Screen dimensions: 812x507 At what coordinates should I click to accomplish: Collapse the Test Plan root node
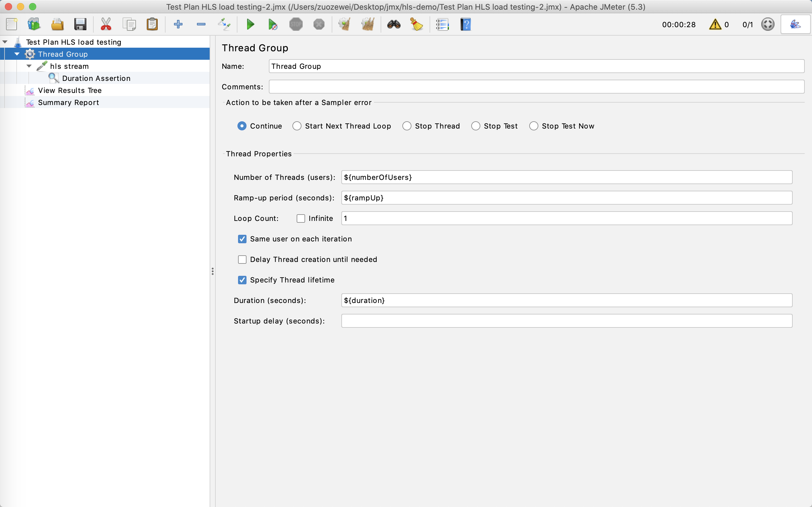pyautogui.click(x=5, y=42)
